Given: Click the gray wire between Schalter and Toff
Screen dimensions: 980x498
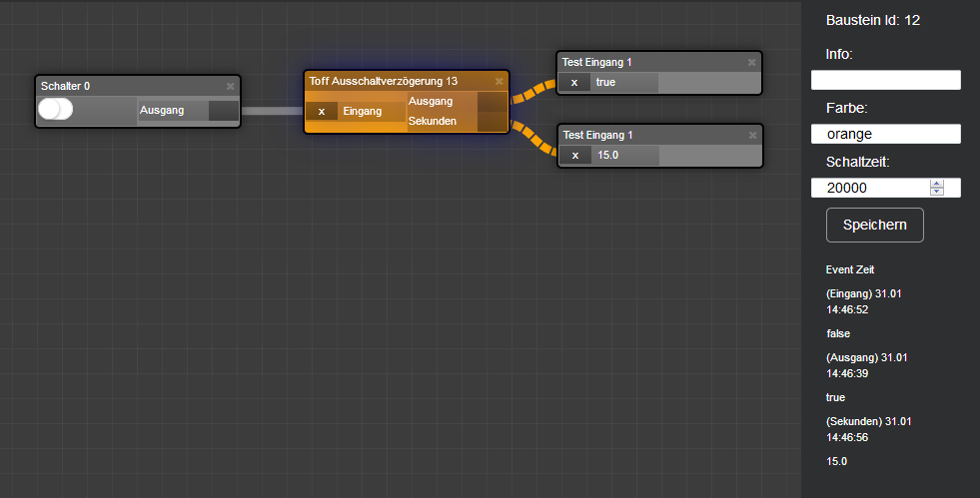Looking at the screenshot, I should click(273, 111).
